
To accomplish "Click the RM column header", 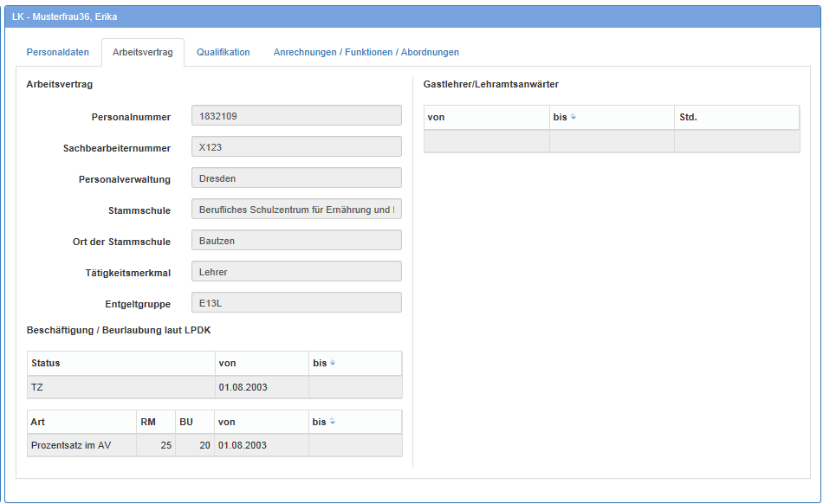I will point(155,422).
